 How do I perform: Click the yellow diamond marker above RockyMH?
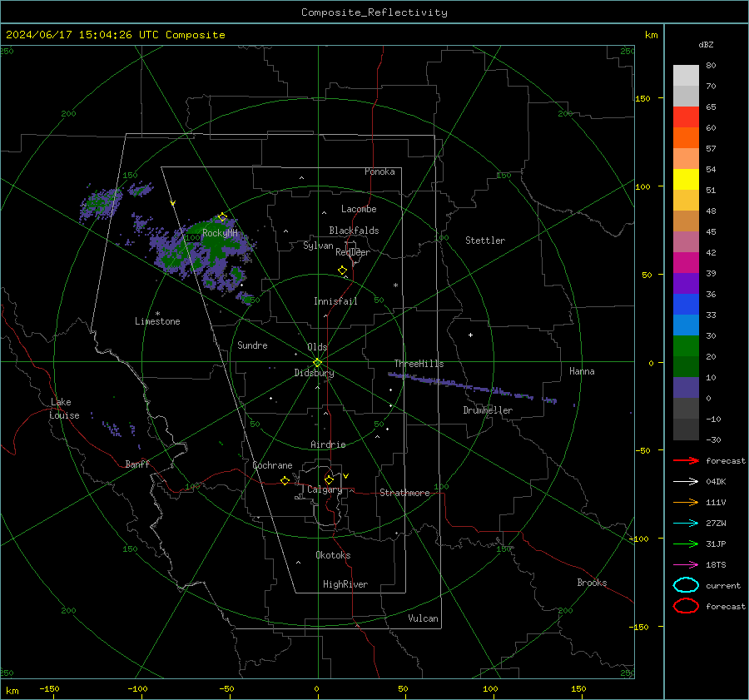pyautogui.click(x=222, y=217)
